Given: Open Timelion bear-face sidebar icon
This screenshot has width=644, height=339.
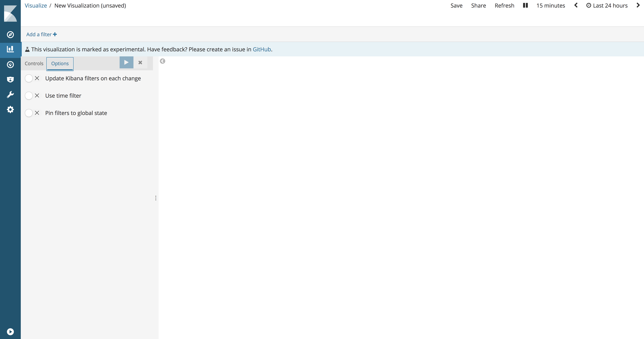Looking at the screenshot, I should pos(10,80).
